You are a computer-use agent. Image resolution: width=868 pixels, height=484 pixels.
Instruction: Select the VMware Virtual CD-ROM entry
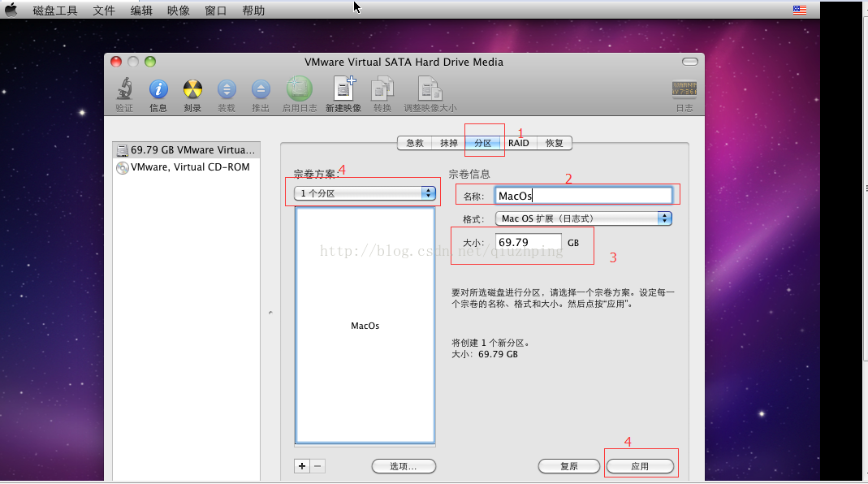[186, 167]
